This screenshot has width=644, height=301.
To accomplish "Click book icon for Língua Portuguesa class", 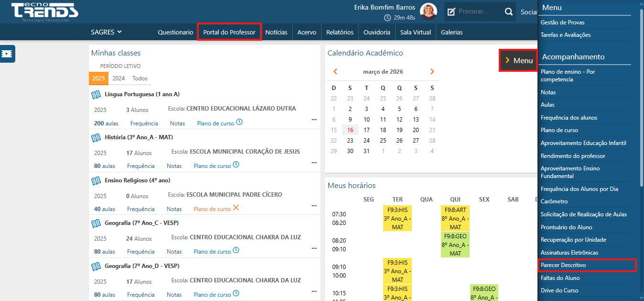I will click(96, 95).
